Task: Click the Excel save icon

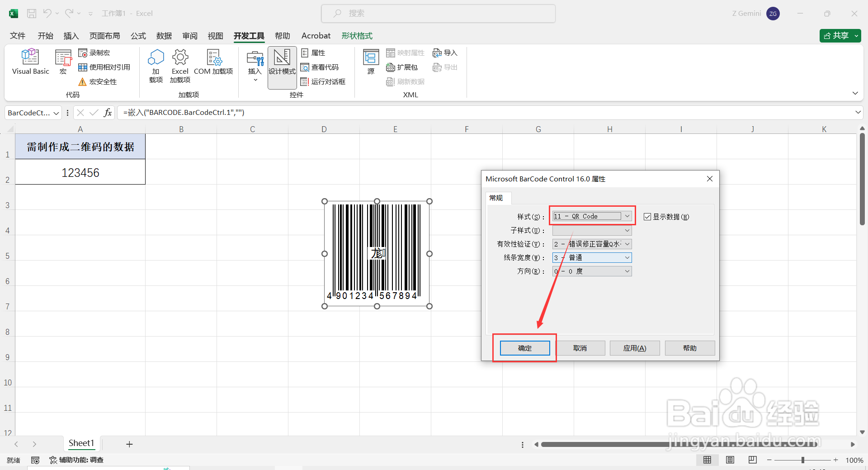Action: 32,14
